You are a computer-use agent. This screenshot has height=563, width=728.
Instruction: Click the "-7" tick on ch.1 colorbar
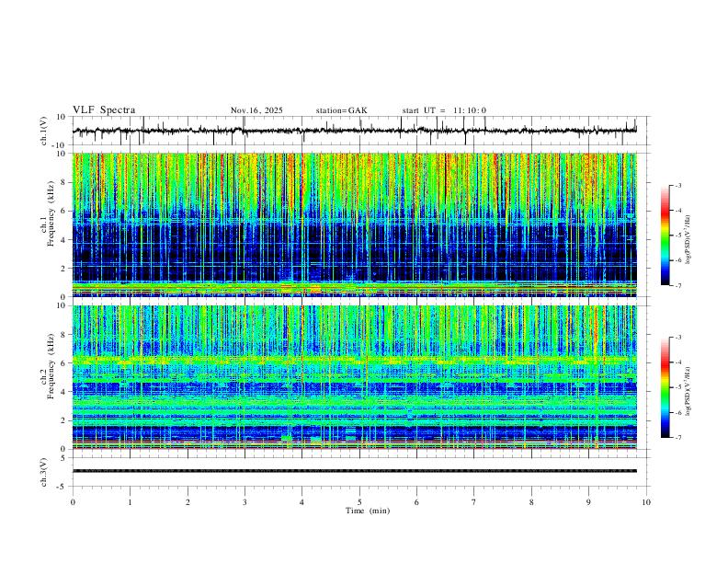pos(678,285)
